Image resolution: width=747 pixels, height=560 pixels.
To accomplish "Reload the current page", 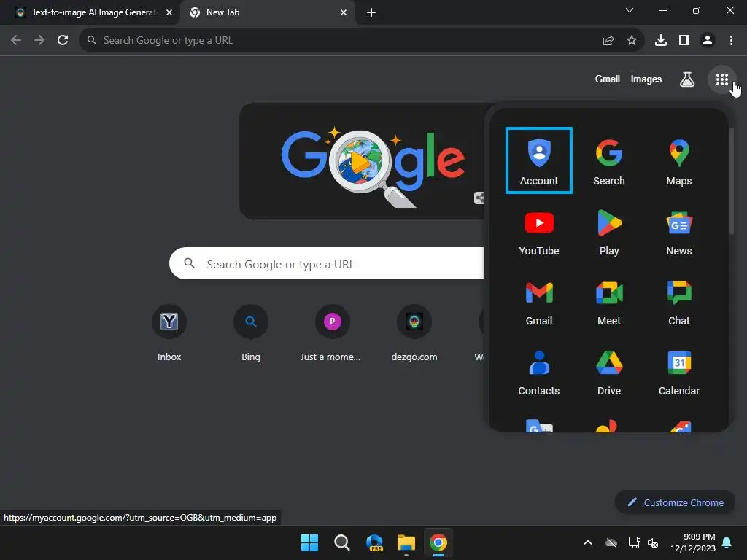I will (63, 41).
